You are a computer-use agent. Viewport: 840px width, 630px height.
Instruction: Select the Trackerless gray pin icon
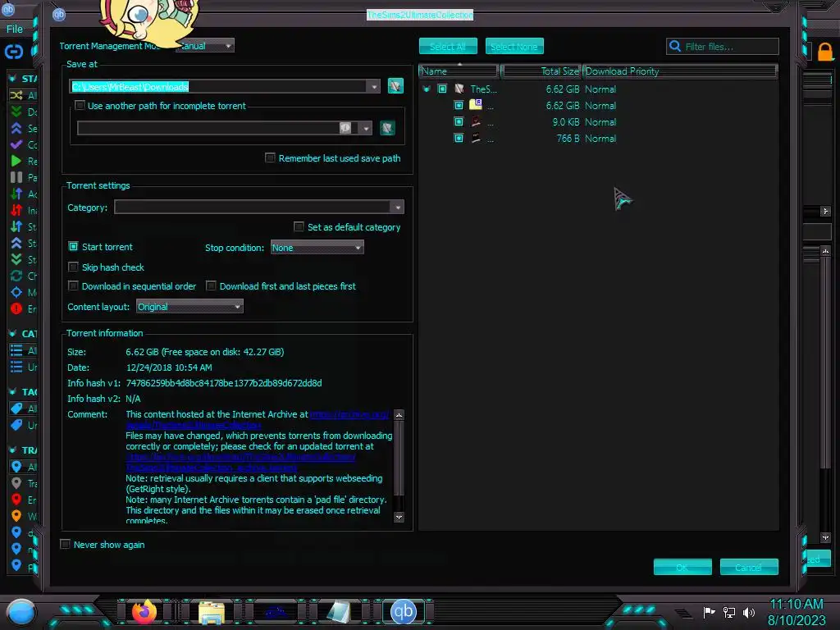(16, 483)
